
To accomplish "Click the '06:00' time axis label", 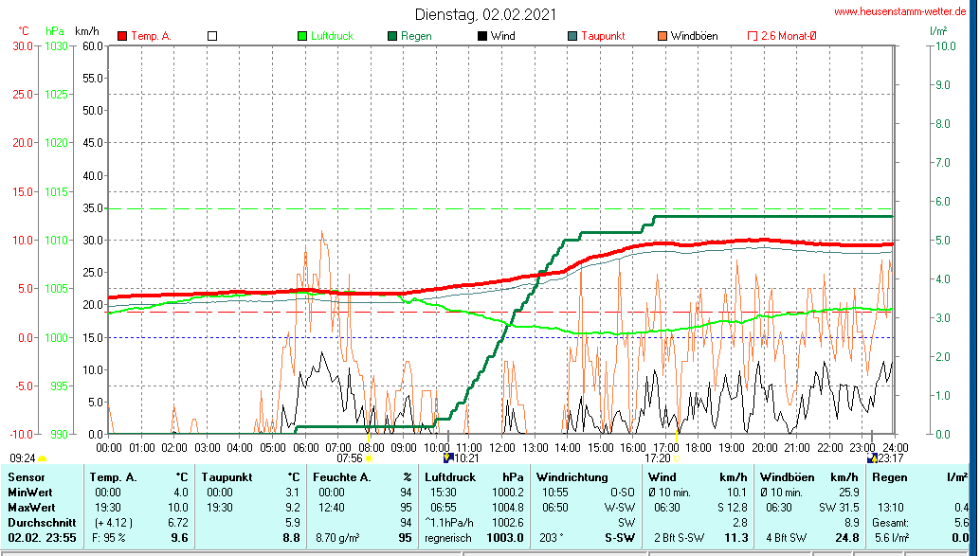I will pos(305,447).
